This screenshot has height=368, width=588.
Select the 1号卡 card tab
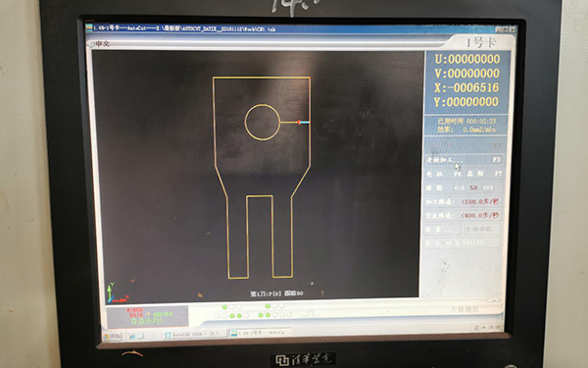[x=481, y=42]
